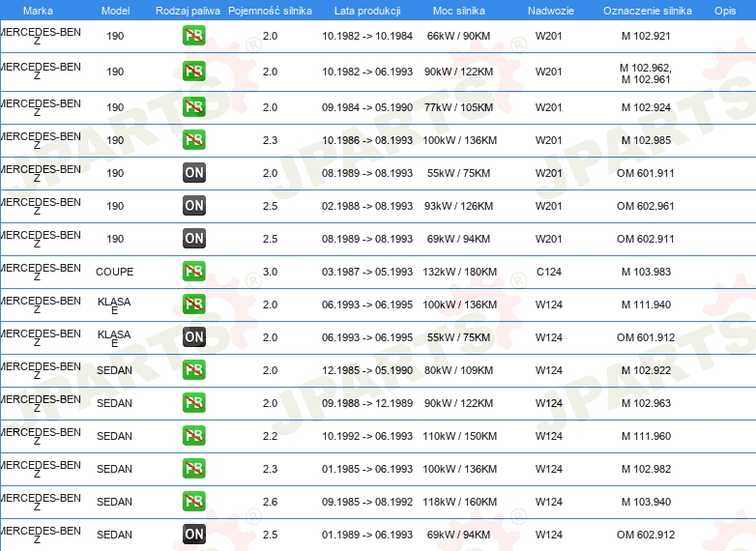Click the Moc silnika column header

458,11
